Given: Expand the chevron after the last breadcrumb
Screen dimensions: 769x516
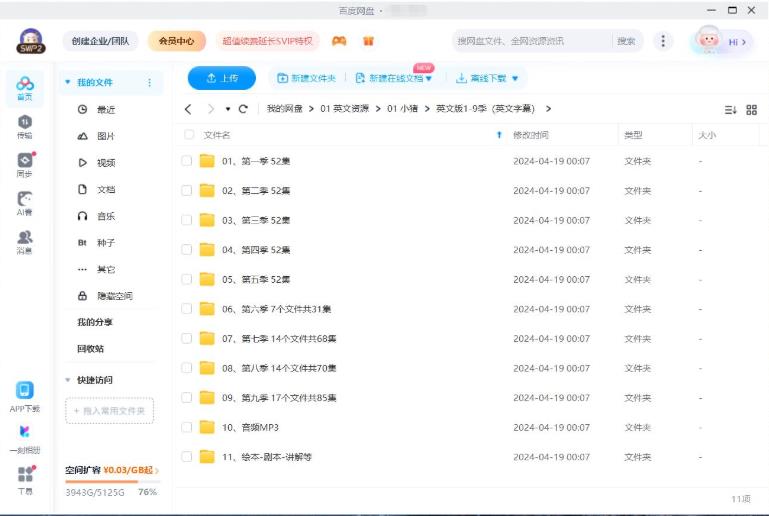Looking at the screenshot, I should click(x=548, y=109).
